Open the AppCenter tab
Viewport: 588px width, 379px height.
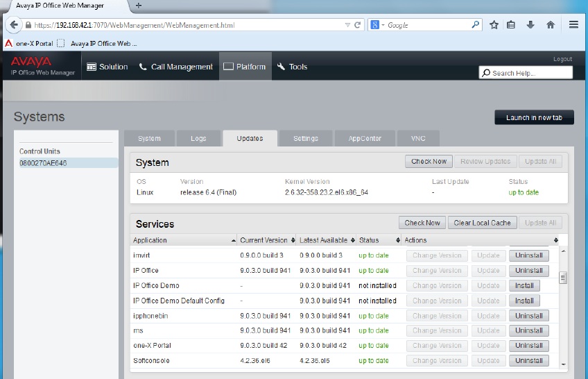tap(365, 138)
